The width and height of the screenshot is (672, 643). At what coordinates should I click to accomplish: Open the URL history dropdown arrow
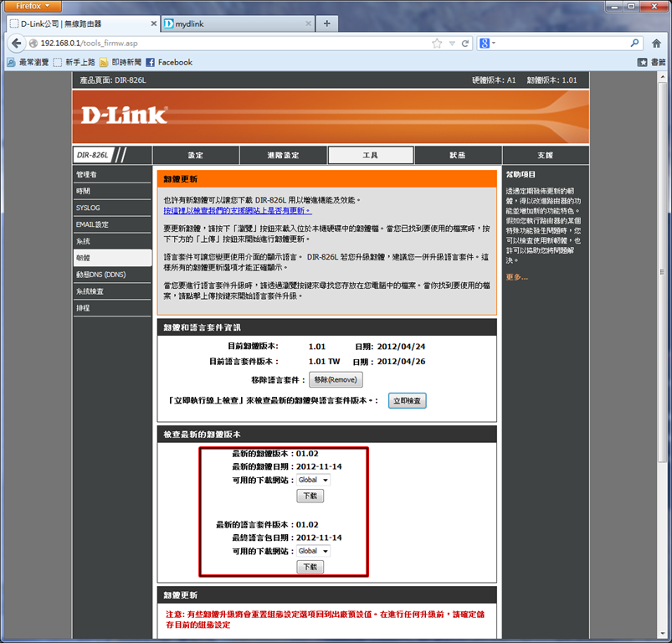click(x=452, y=44)
